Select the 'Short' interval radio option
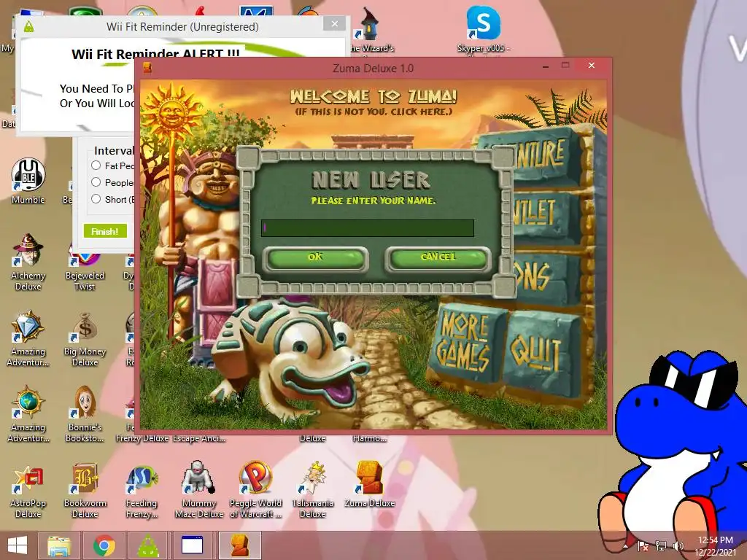The width and height of the screenshot is (747, 560). 96,198
